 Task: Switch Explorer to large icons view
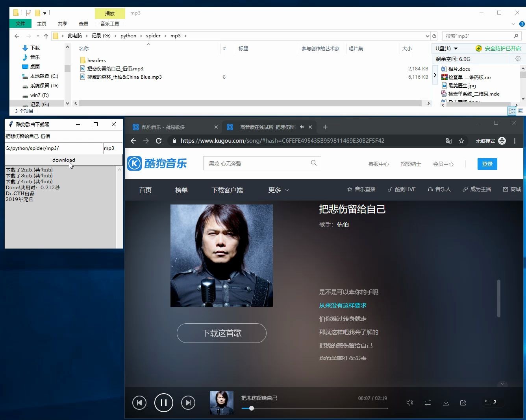pyautogui.click(x=520, y=111)
